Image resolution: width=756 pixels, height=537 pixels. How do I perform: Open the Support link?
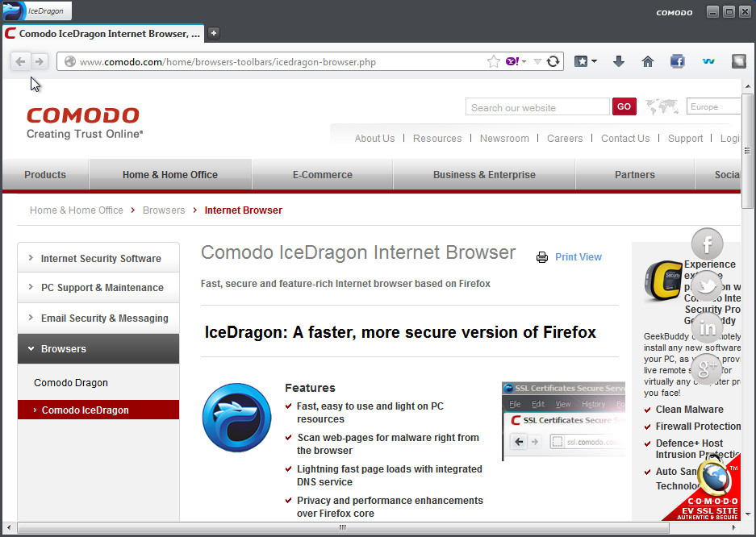click(x=685, y=138)
